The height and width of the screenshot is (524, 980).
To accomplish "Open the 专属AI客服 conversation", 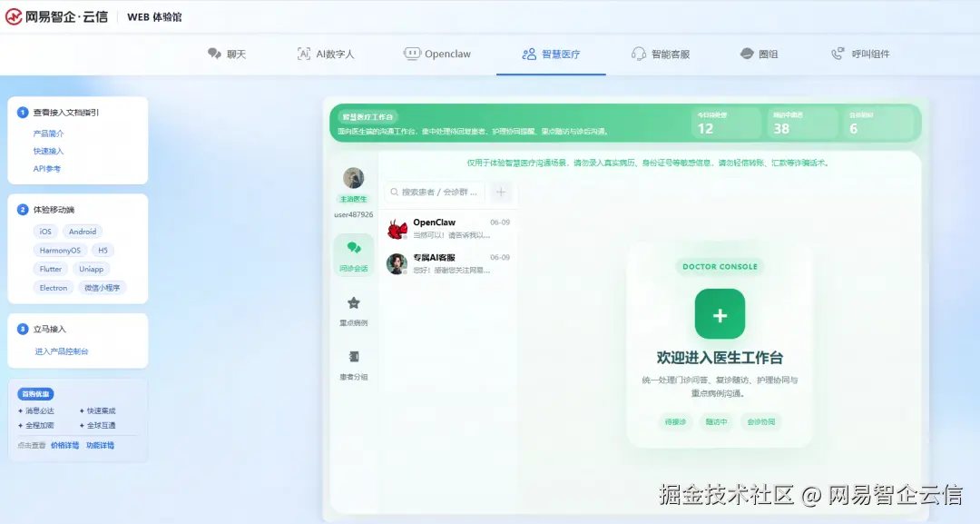I will (449, 263).
